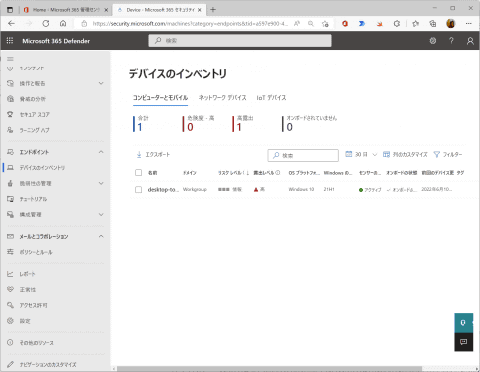Open a new browser tab
The width and height of the screenshot is (480, 372).
(x=213, y=10)
